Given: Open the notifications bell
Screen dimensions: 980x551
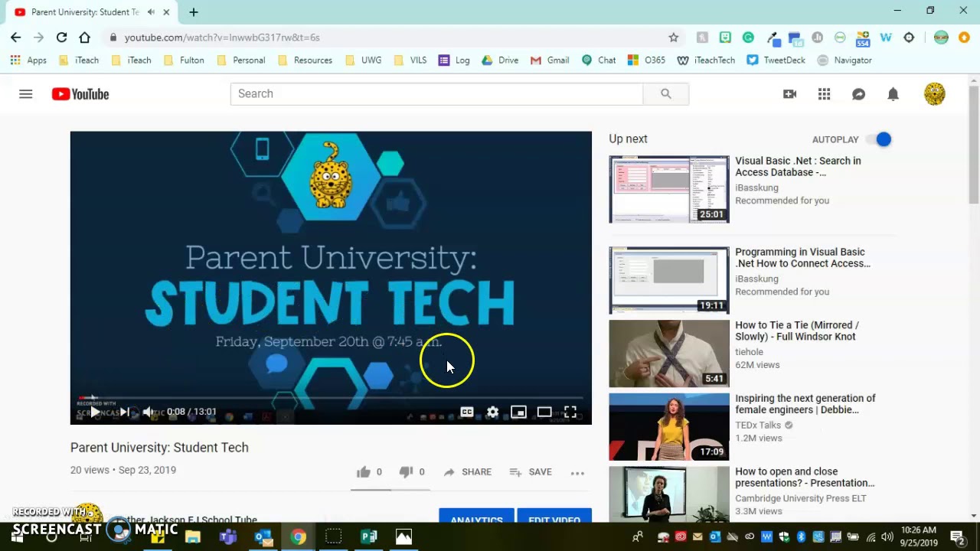Looking at the screenshot, I should coord(893,94).
